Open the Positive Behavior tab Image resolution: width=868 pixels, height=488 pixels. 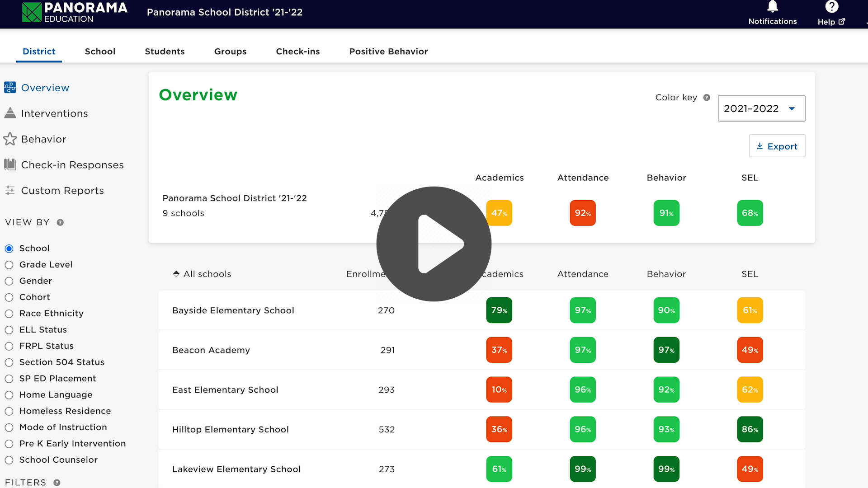[x=388, y=52]
